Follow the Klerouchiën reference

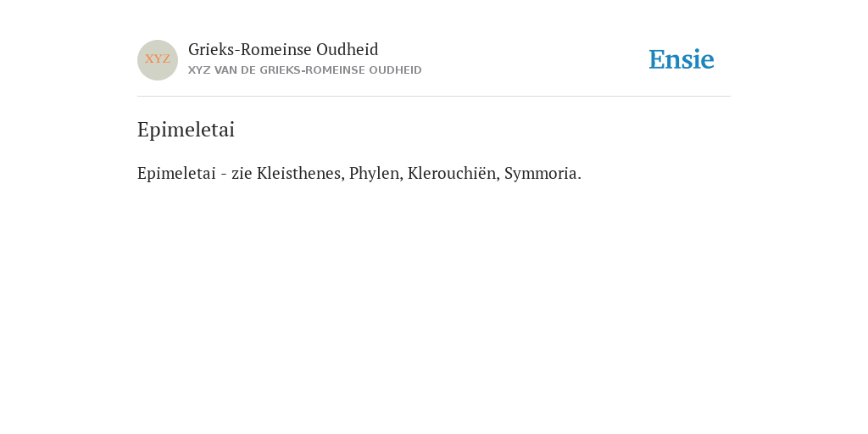454,173
